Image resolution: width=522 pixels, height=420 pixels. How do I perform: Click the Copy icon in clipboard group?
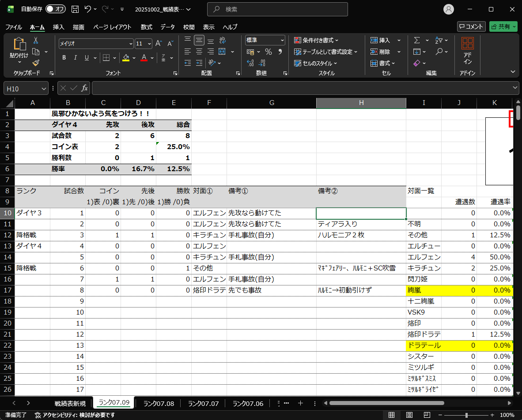point(36,52)
